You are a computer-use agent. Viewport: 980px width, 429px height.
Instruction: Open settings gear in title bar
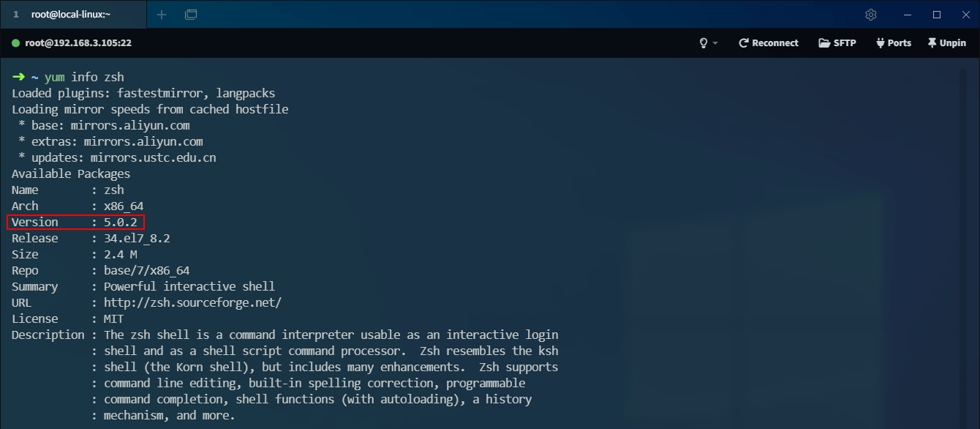(x=871, y=15)
